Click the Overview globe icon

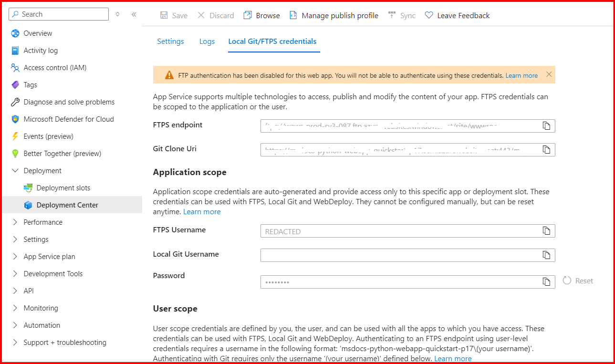point(15,33)
